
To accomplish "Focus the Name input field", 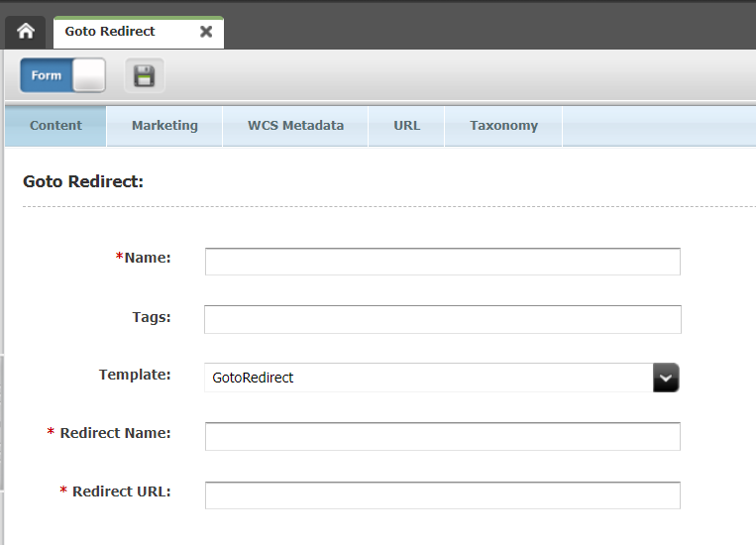I will tap(442, 262).
